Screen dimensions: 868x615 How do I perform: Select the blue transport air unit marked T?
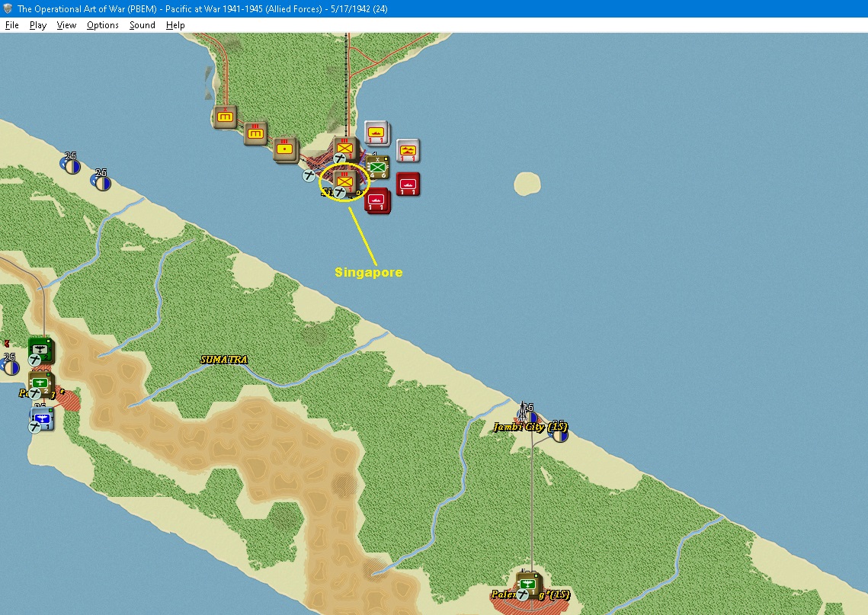[43, 418]
